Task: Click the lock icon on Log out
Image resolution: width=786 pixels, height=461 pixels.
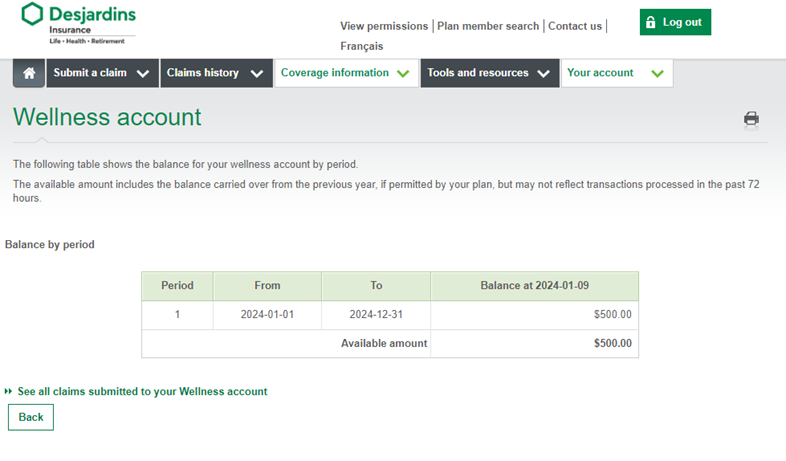Action: (x=651, y=22)
